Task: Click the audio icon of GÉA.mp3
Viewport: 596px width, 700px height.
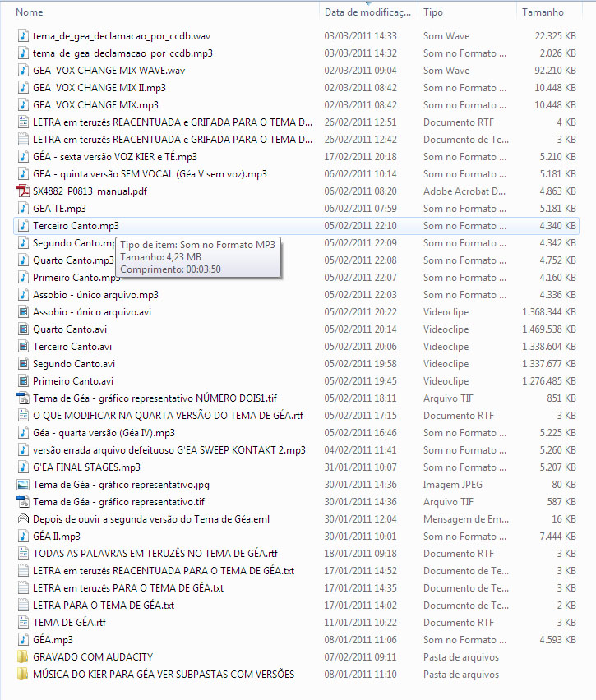Action: [x=23, y=640]
